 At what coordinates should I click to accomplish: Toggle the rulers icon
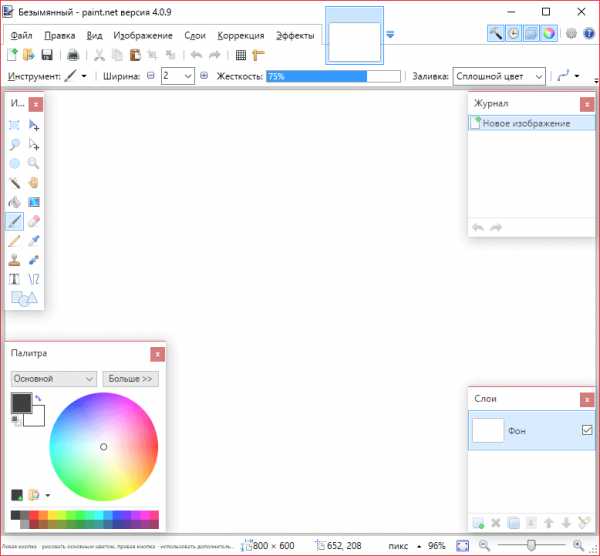(259, 55)
